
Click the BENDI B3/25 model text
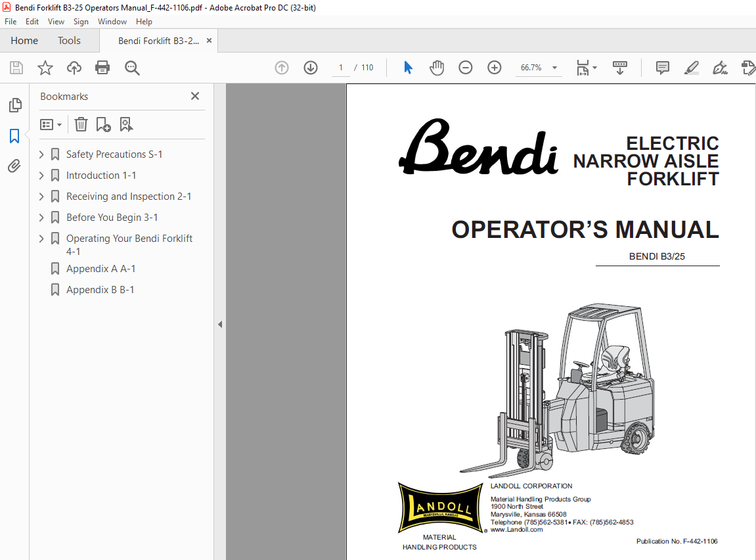click(657, 256)
